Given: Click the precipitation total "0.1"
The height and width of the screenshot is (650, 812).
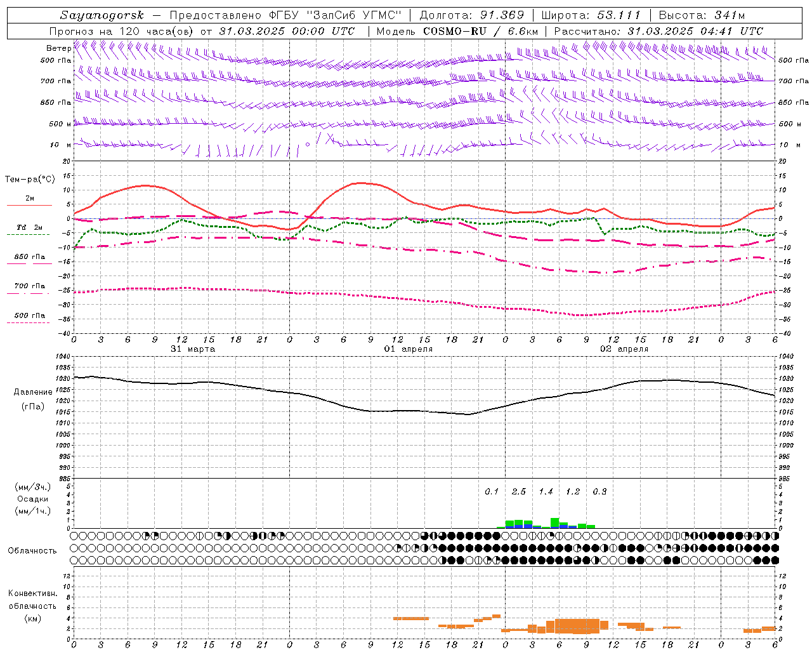Looking at the screenshot, I should click(492, 492).
